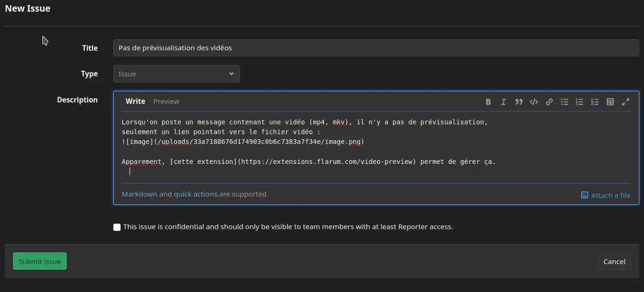Click the misspelled word 'Apparement'
Screen dimensions: 644x292
pos(141,162)
